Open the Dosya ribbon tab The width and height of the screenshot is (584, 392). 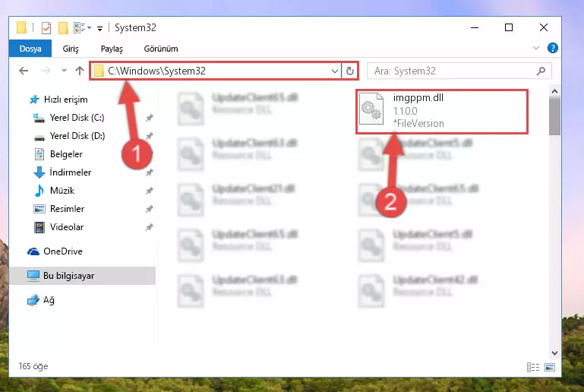(30, 49)
